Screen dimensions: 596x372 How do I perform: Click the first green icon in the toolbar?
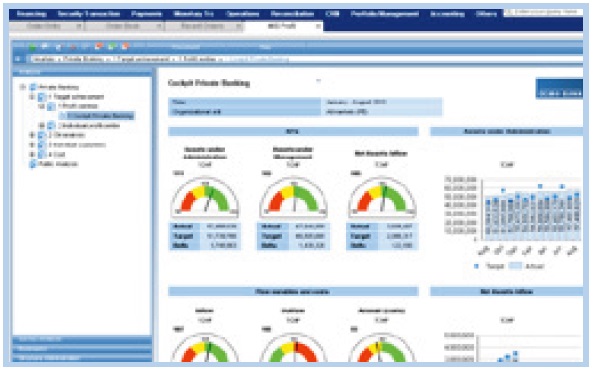click(x=33, y=47)
